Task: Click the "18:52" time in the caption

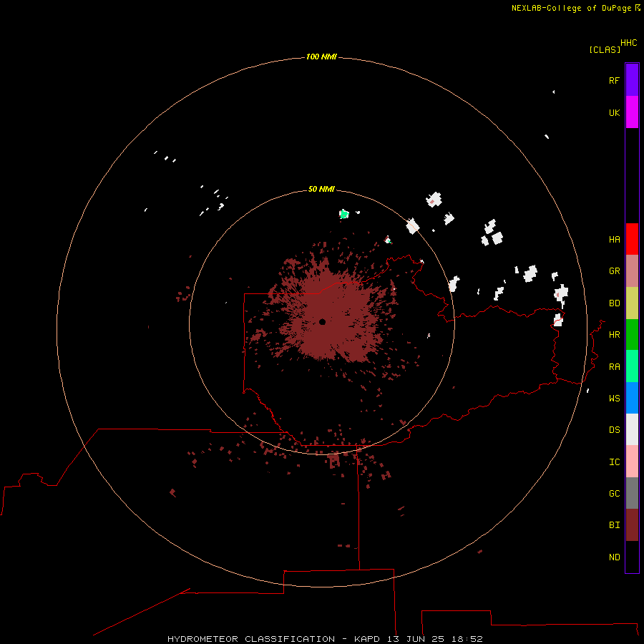Action: [467, 639]
